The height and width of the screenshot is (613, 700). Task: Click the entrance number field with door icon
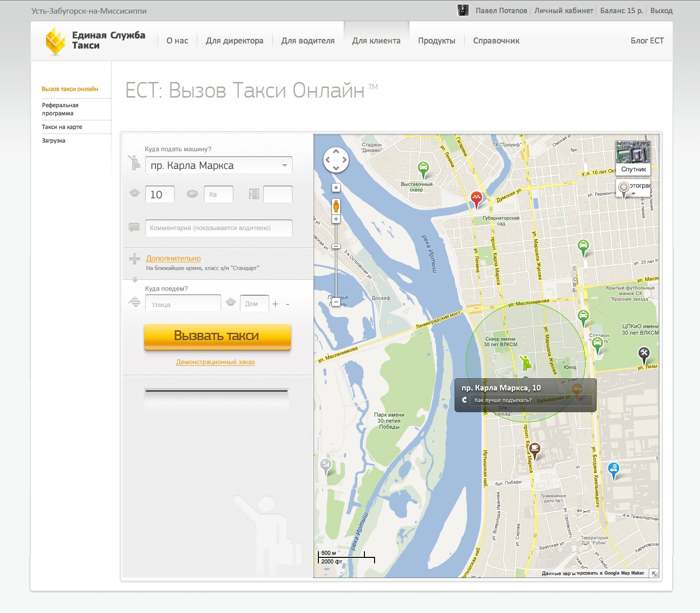coord(278,194)
